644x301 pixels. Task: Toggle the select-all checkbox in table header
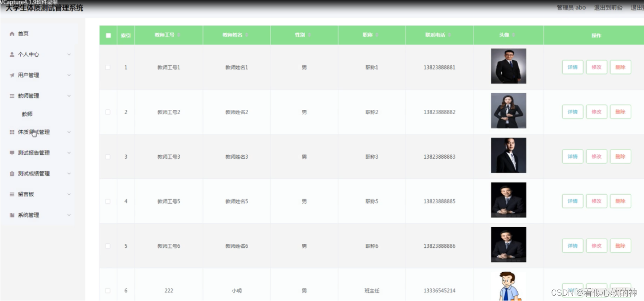108,36
